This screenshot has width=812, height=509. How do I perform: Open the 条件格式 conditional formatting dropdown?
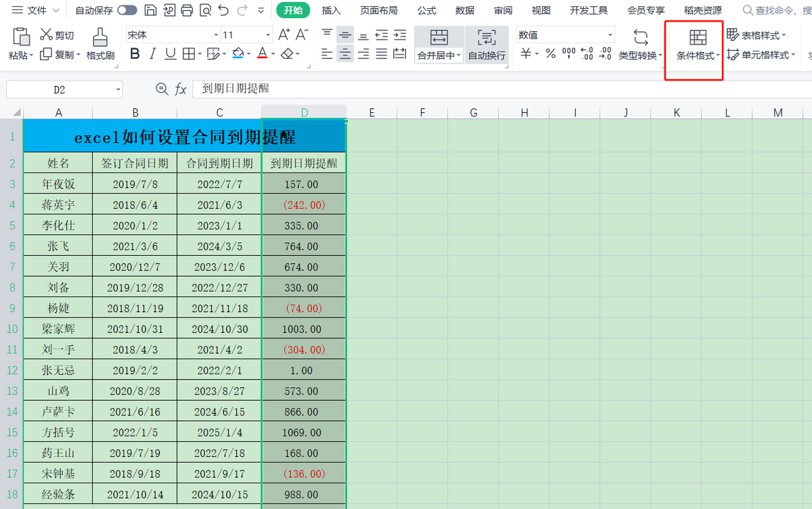(x=698, y=45)
